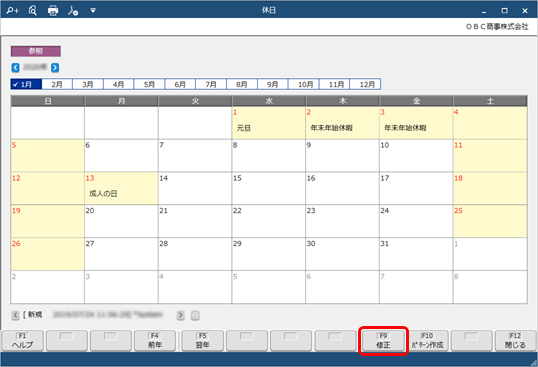The image size is (538, 367).
Task: Select the Saturday January 18 cell
Action: (490, 188)
